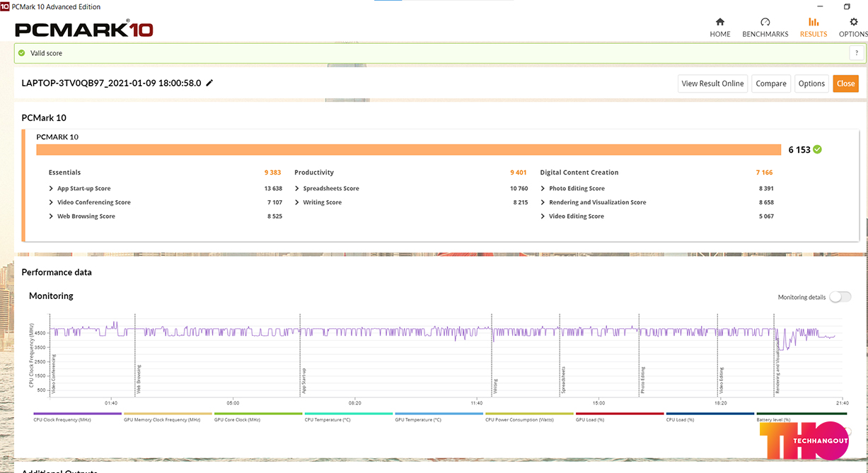
Task: Click the Compare button
Action: [771, 83]
